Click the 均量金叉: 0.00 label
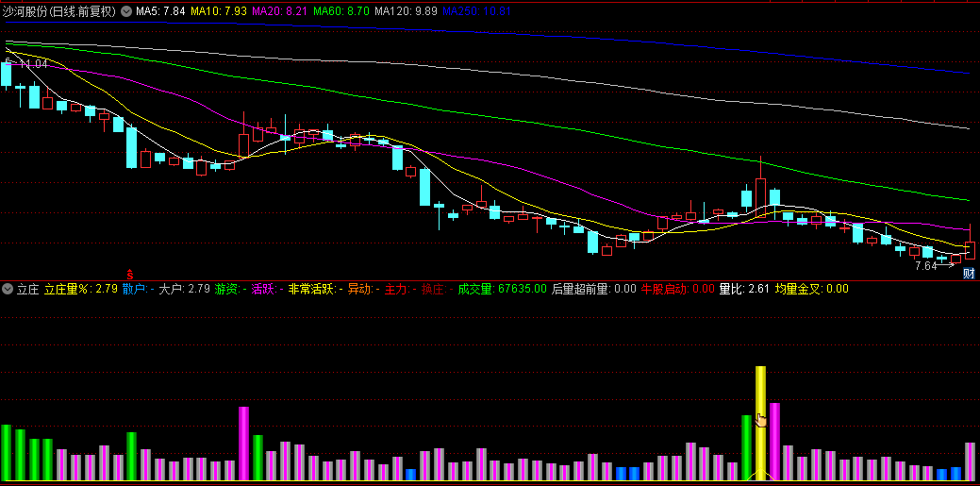980x486 pixels. click(812, 289)
